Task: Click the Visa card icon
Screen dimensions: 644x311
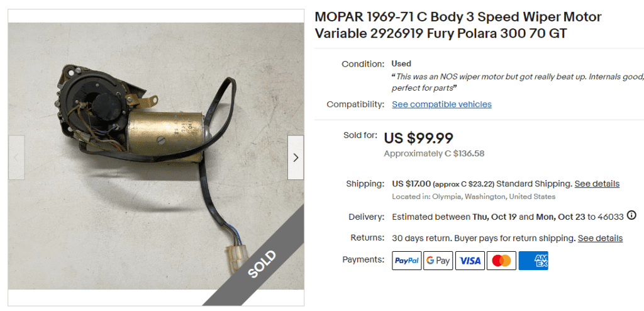Action: (470, 261)
